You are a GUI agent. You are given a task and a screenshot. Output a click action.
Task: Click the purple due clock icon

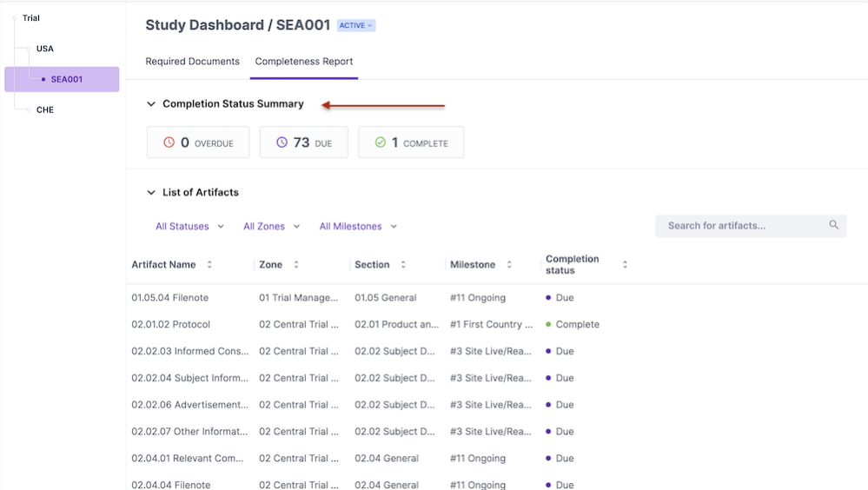(282, 142)
